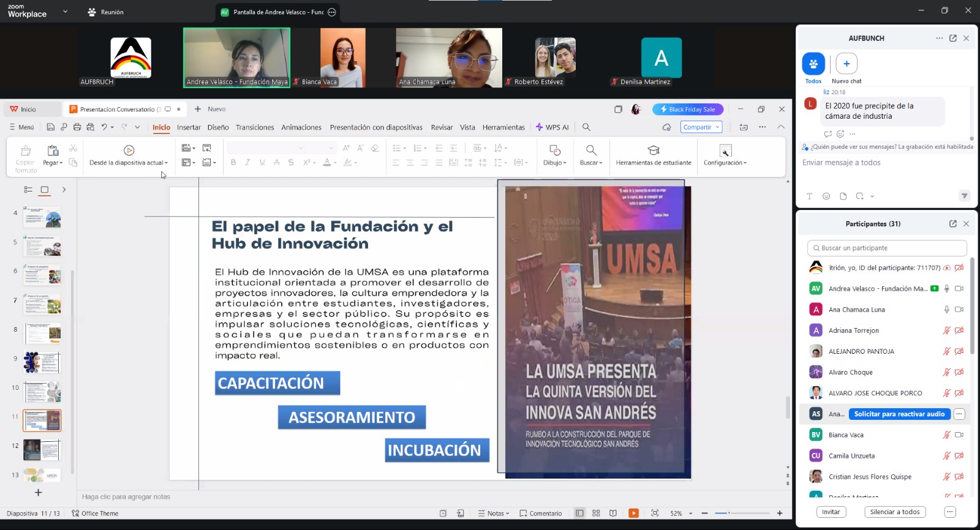Apply underline formatting
The height and width of the screenshot is (530, 980).
click(262, 162)
